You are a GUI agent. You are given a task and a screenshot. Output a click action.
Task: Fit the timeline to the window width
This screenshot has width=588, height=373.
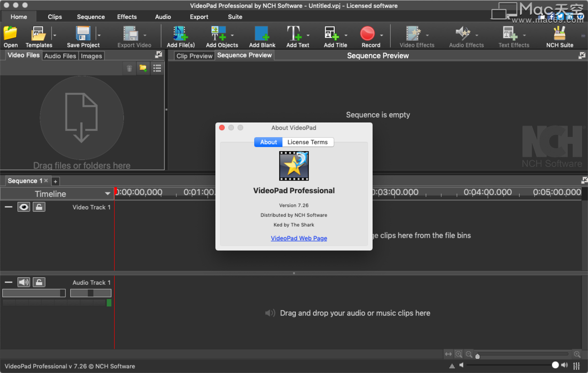448,355
